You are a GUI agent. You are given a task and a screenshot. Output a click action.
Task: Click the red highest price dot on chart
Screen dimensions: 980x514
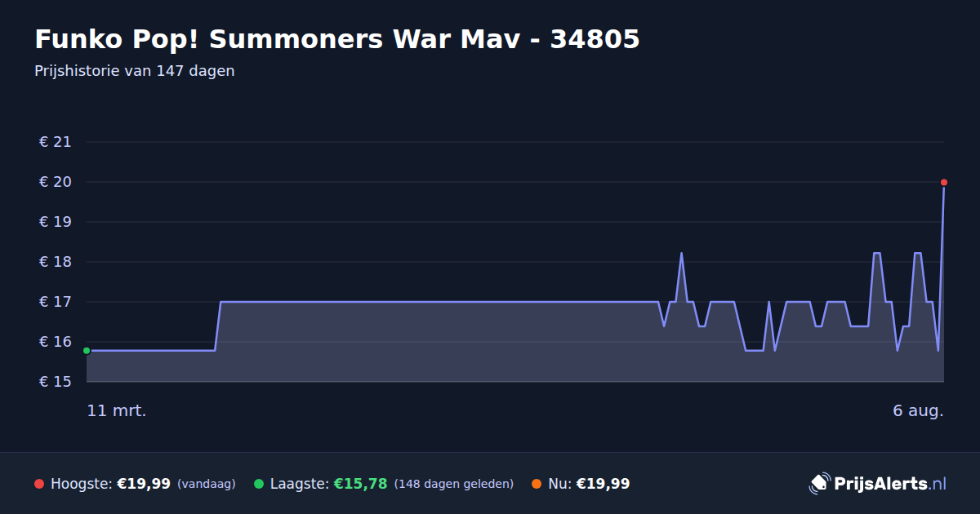click(x=944, y=182)
